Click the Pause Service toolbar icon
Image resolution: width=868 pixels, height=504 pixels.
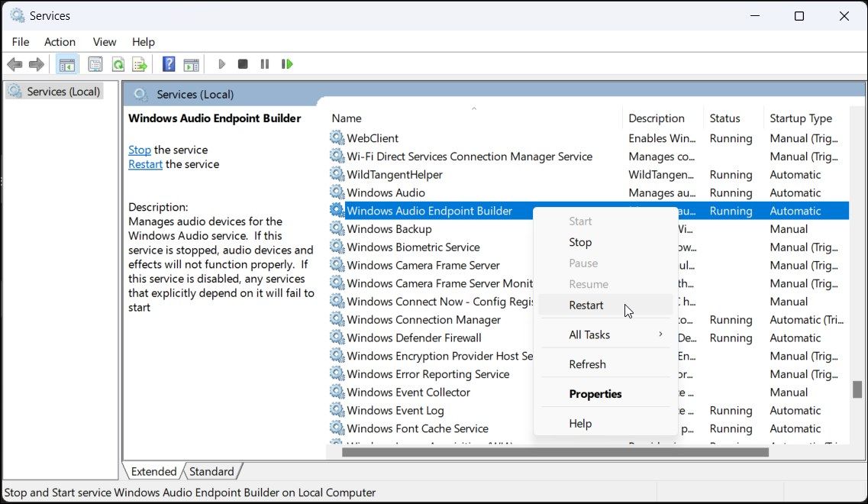tap(264, 64)
